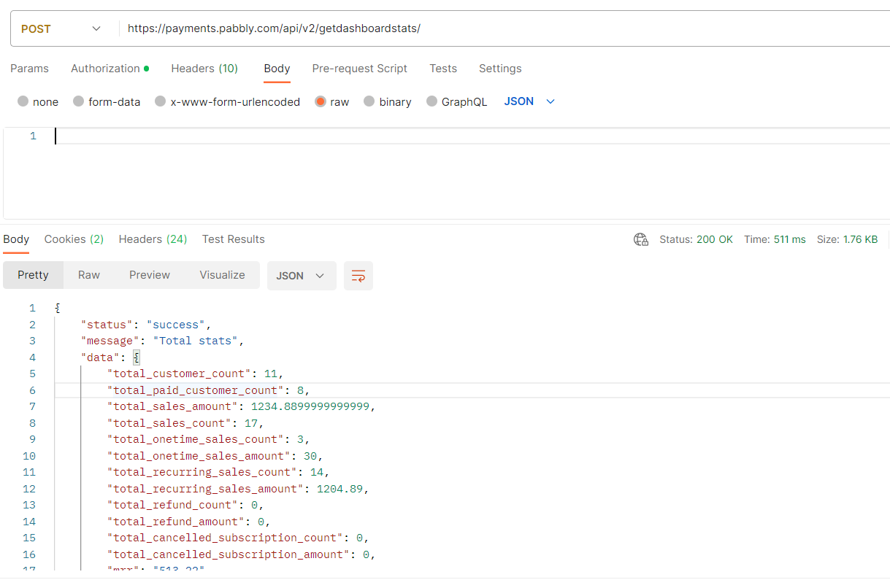Switch to Visualize response view
Viewport: 890px width, 588px height.
pos(223,276)
